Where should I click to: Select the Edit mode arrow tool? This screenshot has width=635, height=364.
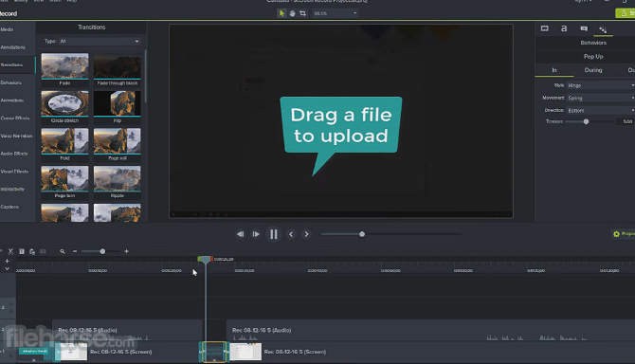(281, 13)
